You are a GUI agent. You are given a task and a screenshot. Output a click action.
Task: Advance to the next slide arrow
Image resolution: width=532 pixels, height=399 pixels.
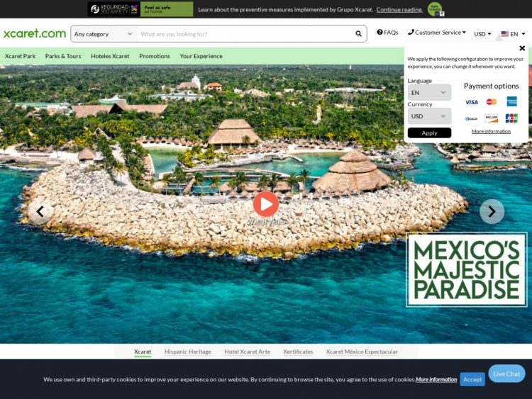[492, 211]
